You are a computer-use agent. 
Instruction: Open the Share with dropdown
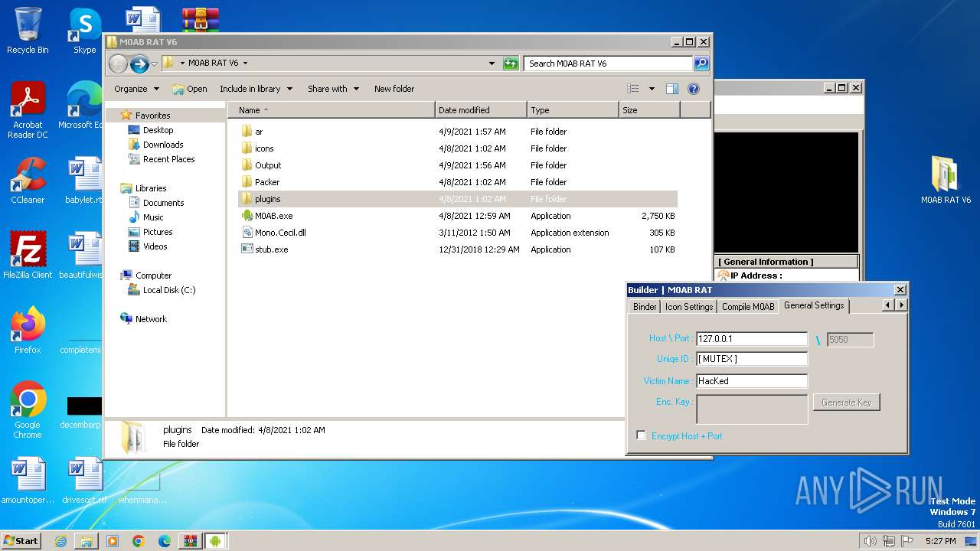(x=333, y=89)
